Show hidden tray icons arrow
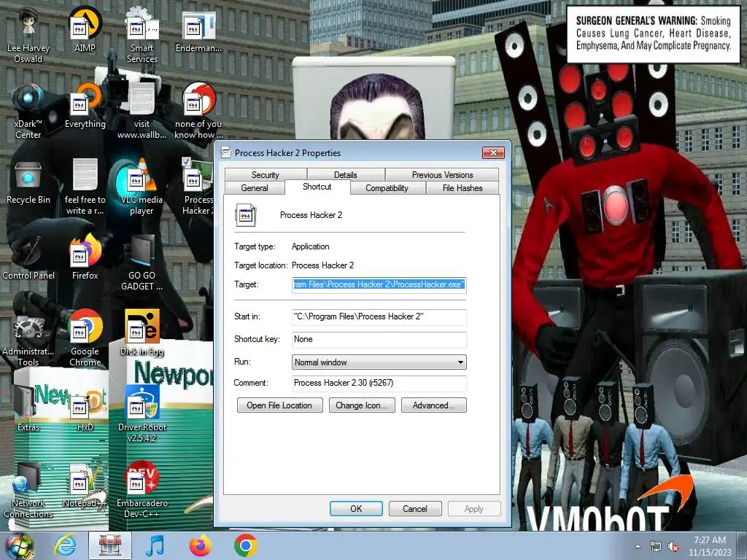This screenshot has width=747, height=560. point(638,546)
